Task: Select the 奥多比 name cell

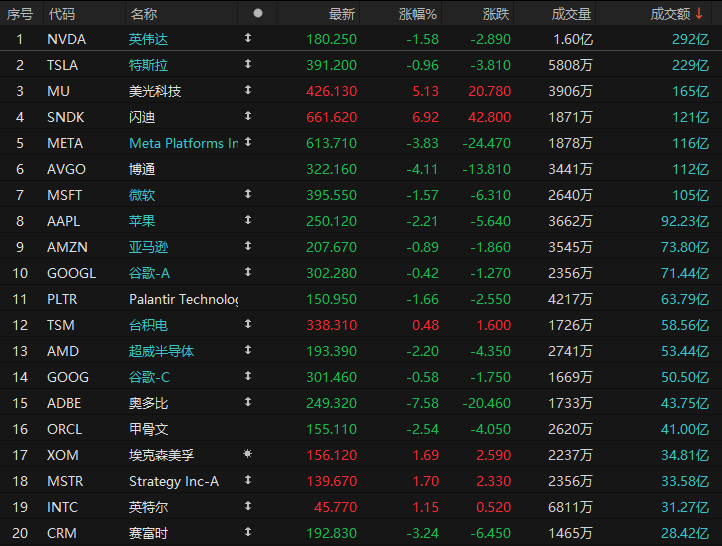Action: coord(148,403)
